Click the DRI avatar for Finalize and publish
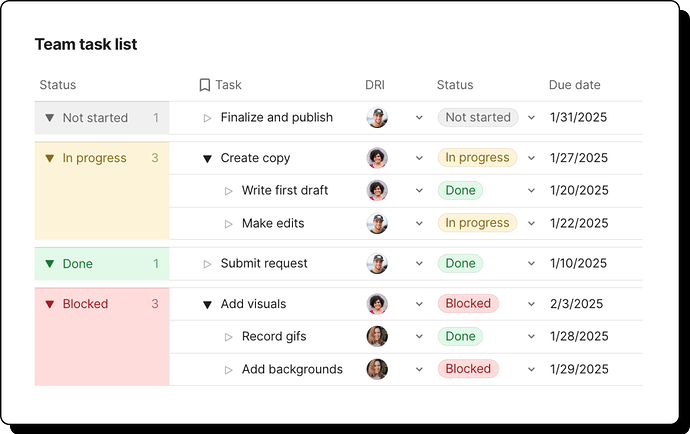 (377, 117)
